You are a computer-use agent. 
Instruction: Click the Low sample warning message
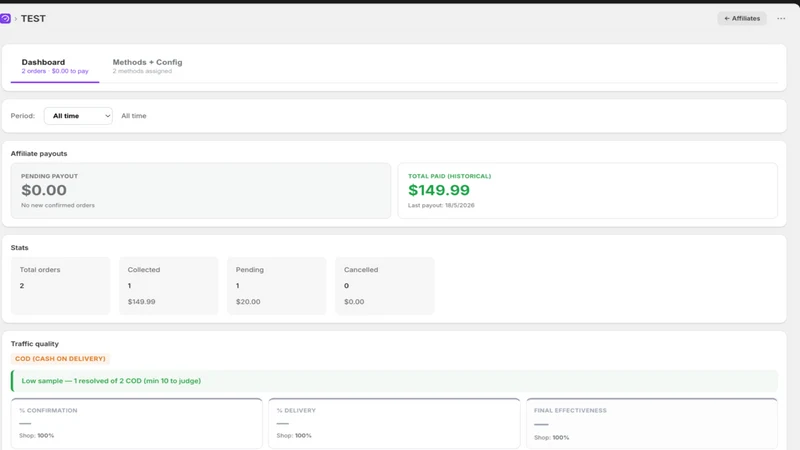pyautogui.click(x=394, y=381)
